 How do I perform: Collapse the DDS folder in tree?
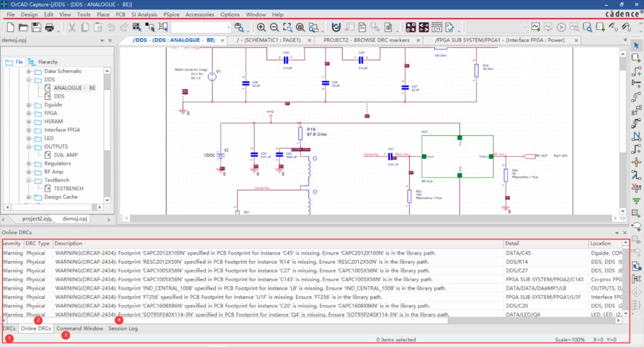tap(29, 80)
